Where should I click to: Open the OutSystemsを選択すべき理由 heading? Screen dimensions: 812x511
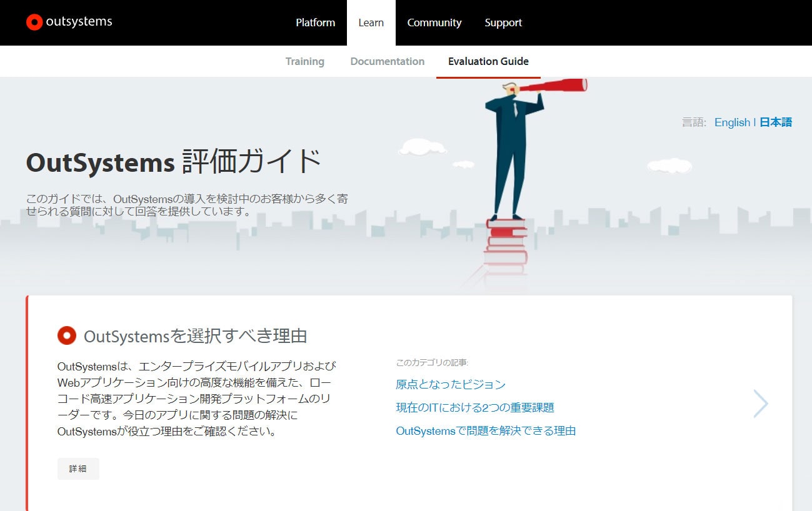(196, 336)
